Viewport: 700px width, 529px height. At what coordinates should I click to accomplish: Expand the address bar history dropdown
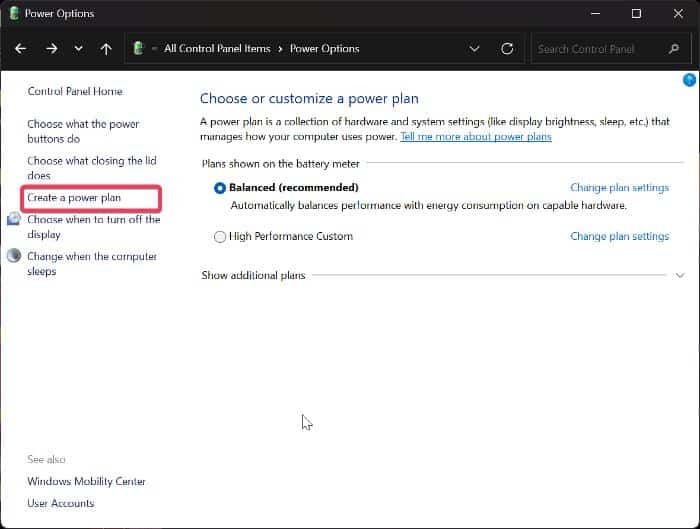click(x=474, y=48)
